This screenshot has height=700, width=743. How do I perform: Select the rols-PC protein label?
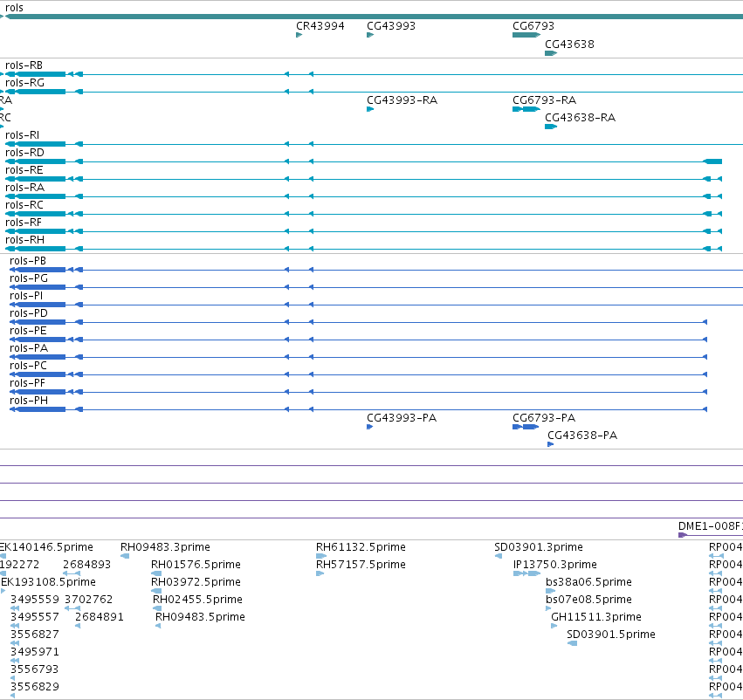pos(28,366)
